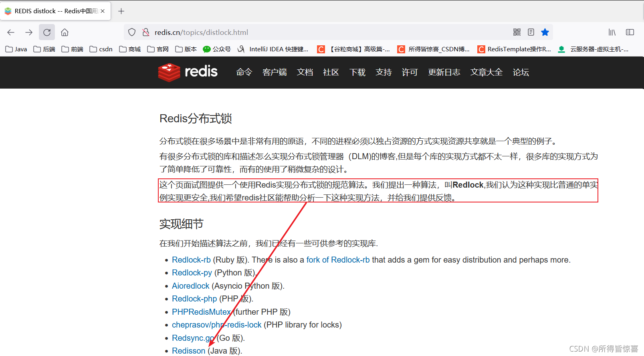This screenshot has height=356, width=644.
Task: Follow the Redlock-py link
Action: pos(192,273)
